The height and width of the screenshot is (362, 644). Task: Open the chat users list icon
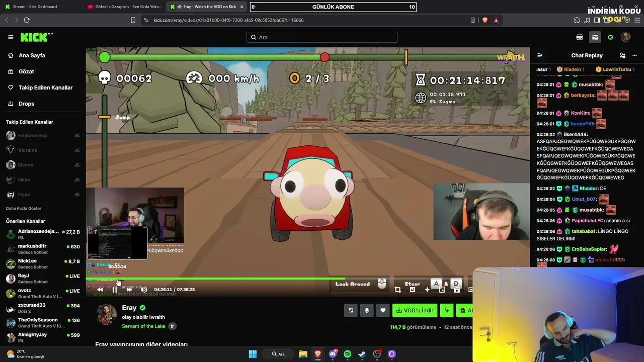tap(622, 55)
